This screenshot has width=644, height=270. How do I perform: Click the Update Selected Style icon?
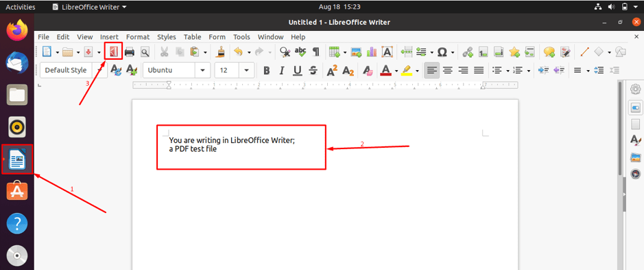coord(117,70)
